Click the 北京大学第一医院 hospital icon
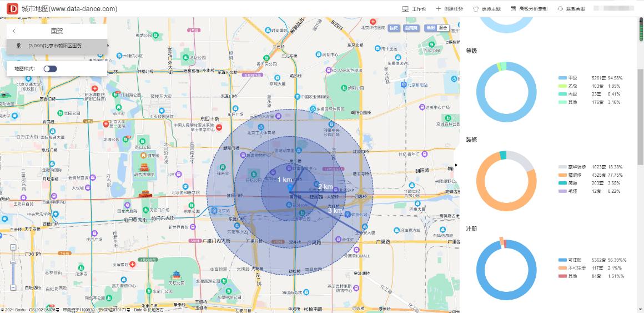This screenshot has width=644, height=313. tap(107, 123)
